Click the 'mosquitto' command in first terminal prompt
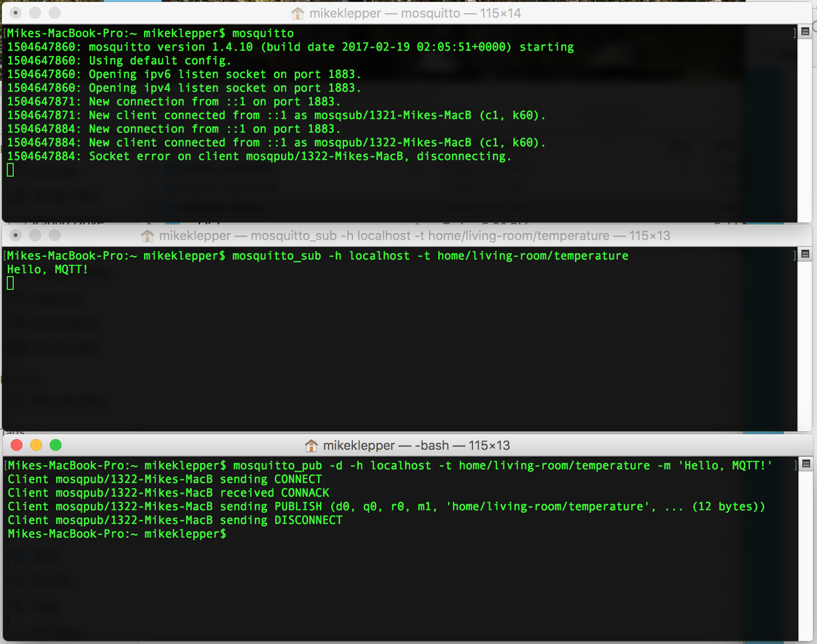 [x=263, y=33]
